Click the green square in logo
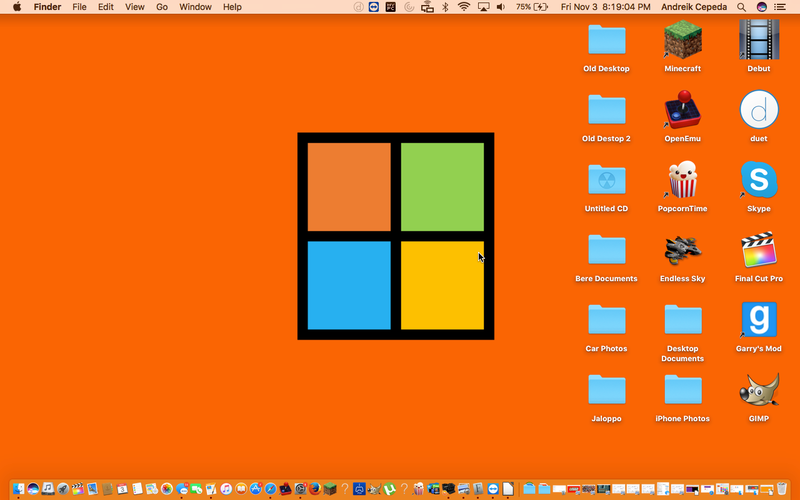Image resolution: width=800 pixels, height=500 pixels. pyautogui.click(x=442, y=187)
